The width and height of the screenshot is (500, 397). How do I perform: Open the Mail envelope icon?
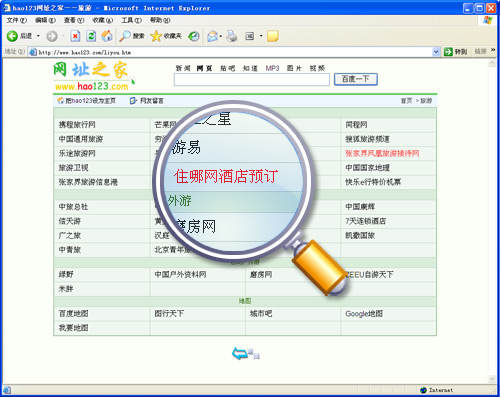[x=212, y=36]
